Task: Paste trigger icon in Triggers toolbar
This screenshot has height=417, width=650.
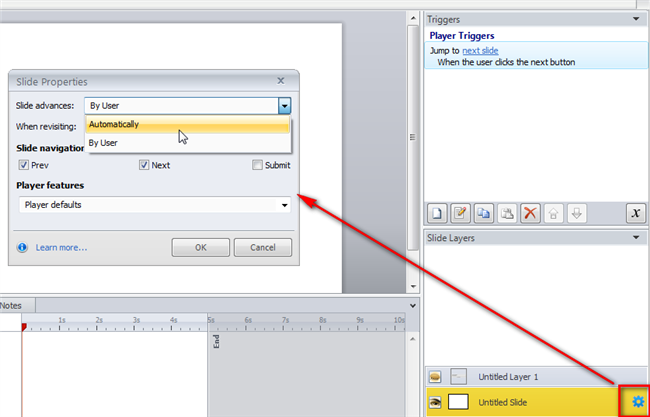Action: 507,213
